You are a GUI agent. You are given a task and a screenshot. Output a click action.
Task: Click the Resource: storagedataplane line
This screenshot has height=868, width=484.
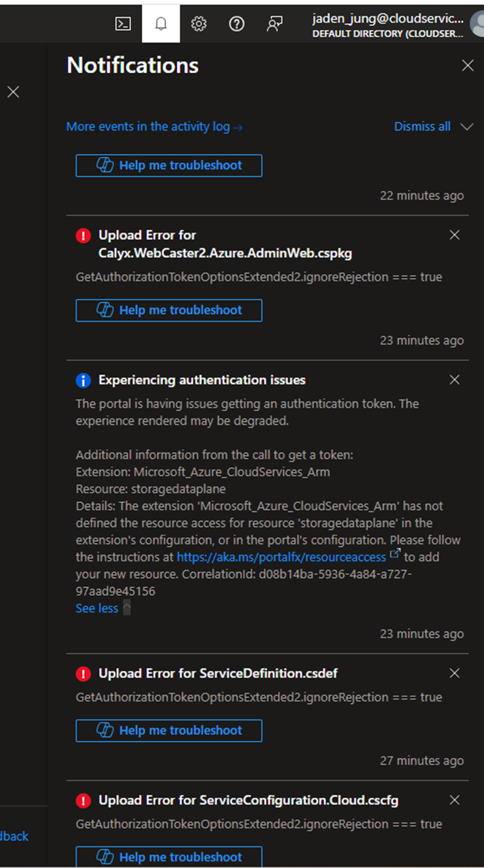tap(151, 489)
